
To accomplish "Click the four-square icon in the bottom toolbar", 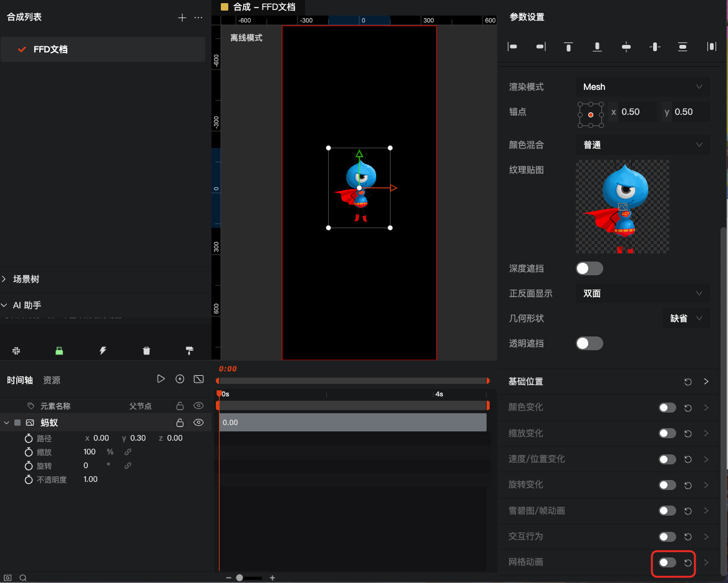I will click(x=16, y=351).
